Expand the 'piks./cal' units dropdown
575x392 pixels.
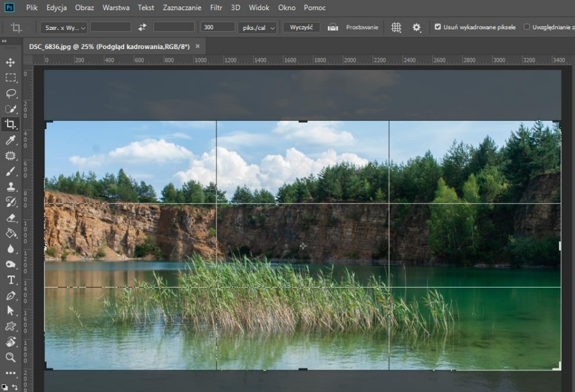tap(258, 28)
